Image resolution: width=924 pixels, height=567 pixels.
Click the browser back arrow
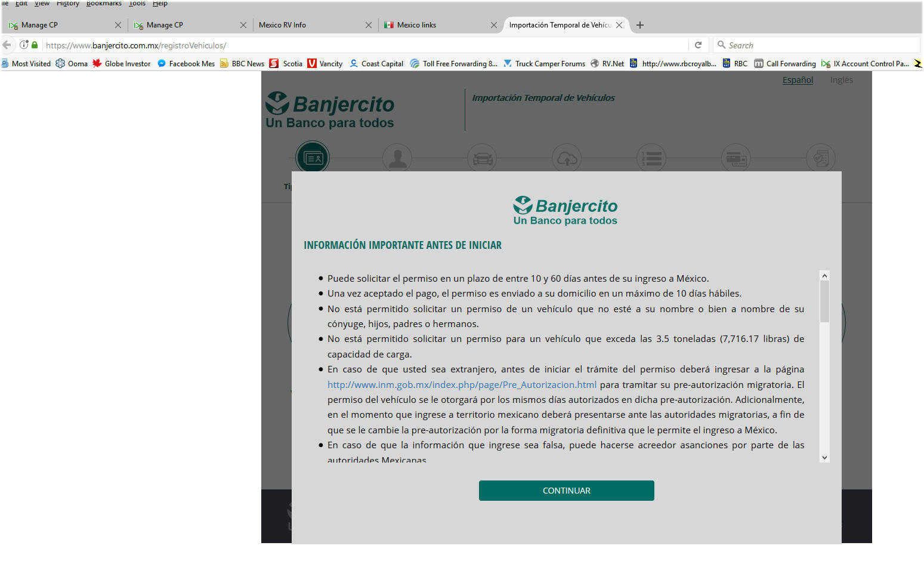(x=7, y=45)
